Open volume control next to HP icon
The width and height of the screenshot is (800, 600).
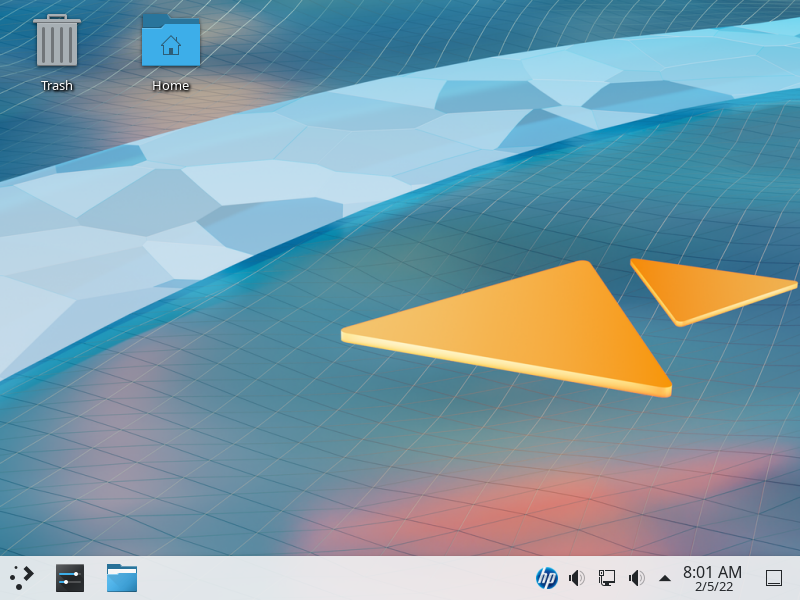(577, 578)
